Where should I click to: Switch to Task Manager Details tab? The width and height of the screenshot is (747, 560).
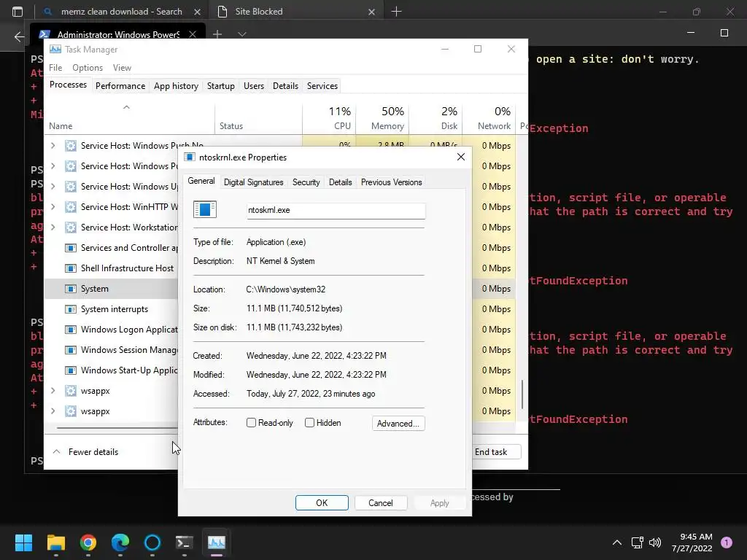(285, 86)
